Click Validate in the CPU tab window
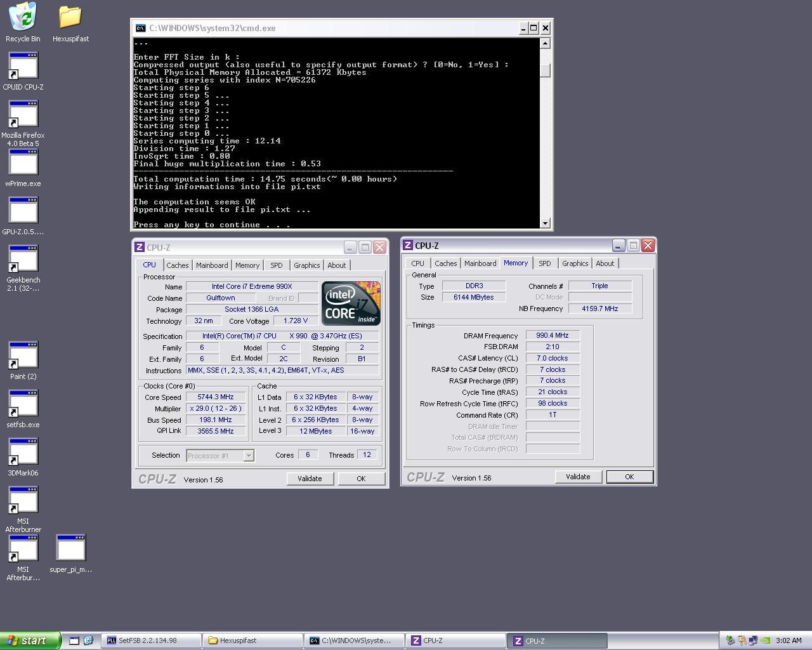812x650 pixels. tap(310, 479)
